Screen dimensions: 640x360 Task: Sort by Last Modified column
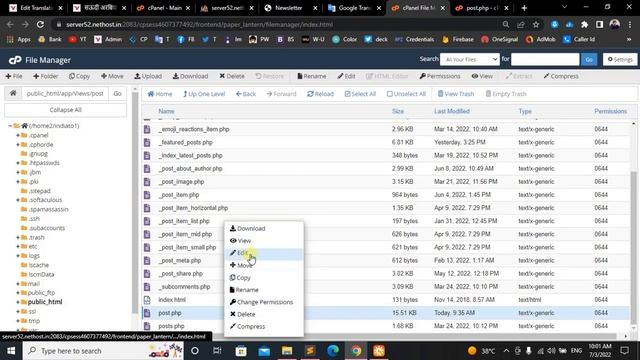pyautogui.click(x=452, y=111)
